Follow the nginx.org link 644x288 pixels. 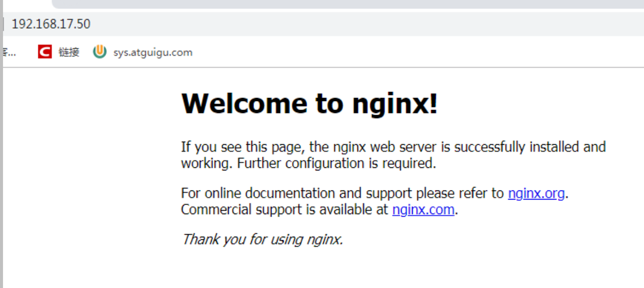pyautogui.click(x=536, y=193)
